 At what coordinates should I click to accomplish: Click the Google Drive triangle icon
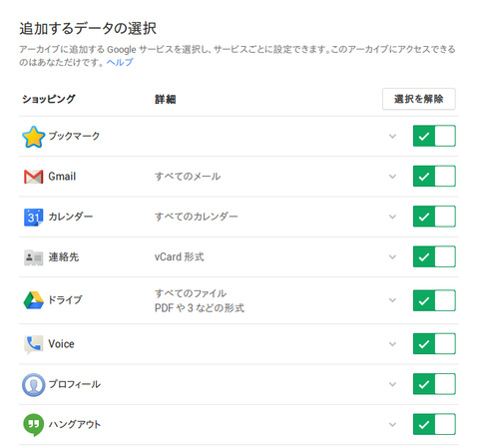33,300
